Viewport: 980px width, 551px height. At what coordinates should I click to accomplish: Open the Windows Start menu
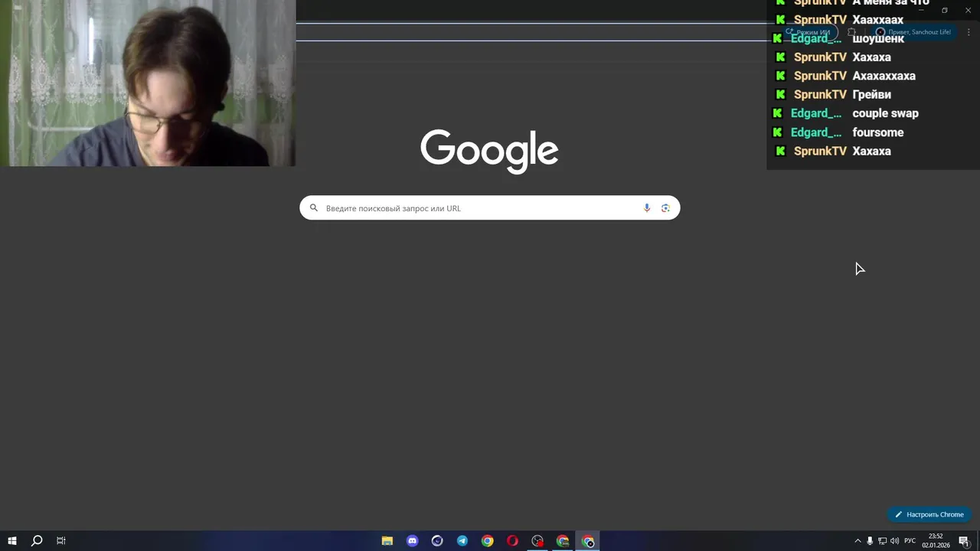[12, 541]
